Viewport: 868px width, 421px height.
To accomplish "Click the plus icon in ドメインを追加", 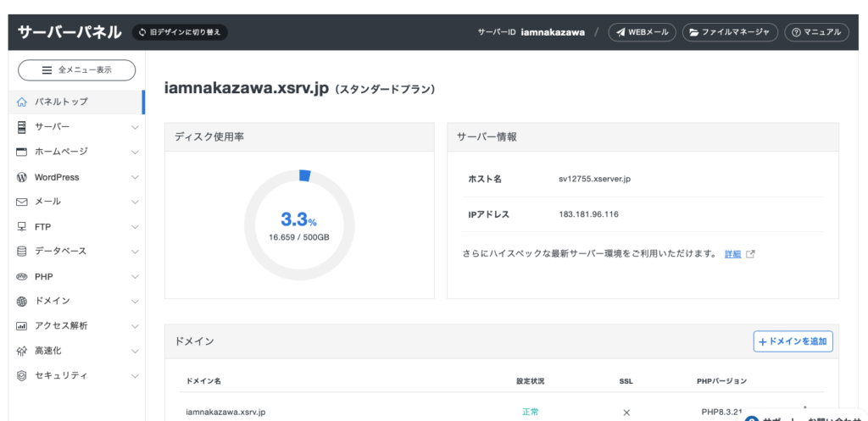I will 763,342.
